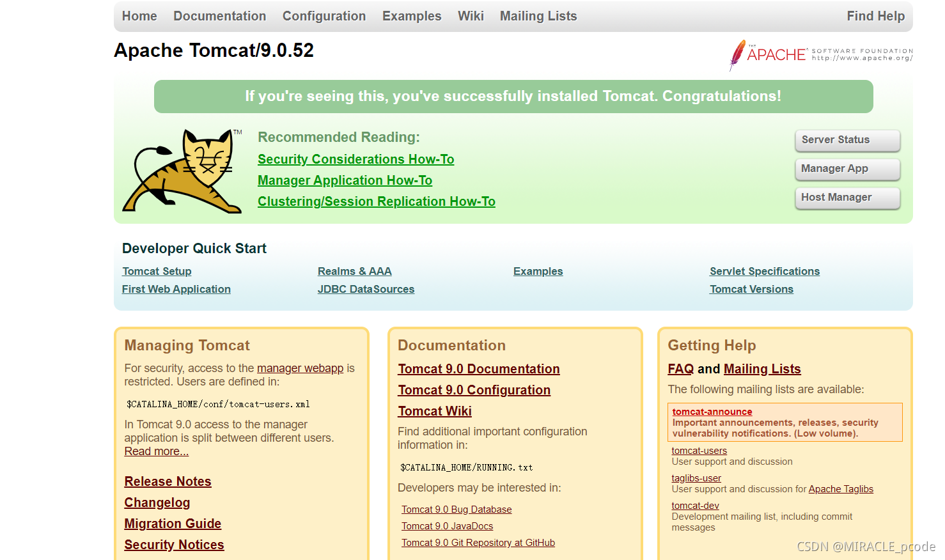Open the taglibs-user mailing list link
The height and width of the screenshot is (560, 945).
(x=696, y=478)
